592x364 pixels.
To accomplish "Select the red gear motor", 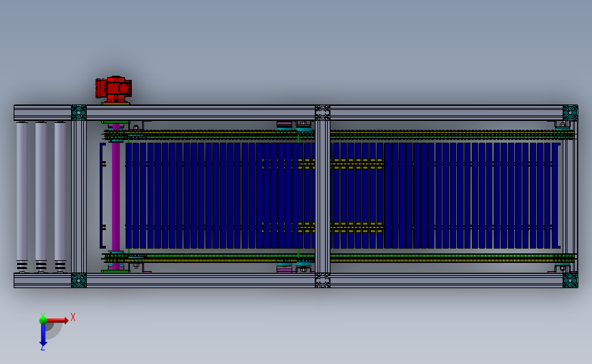I will [x=113, y=89].
